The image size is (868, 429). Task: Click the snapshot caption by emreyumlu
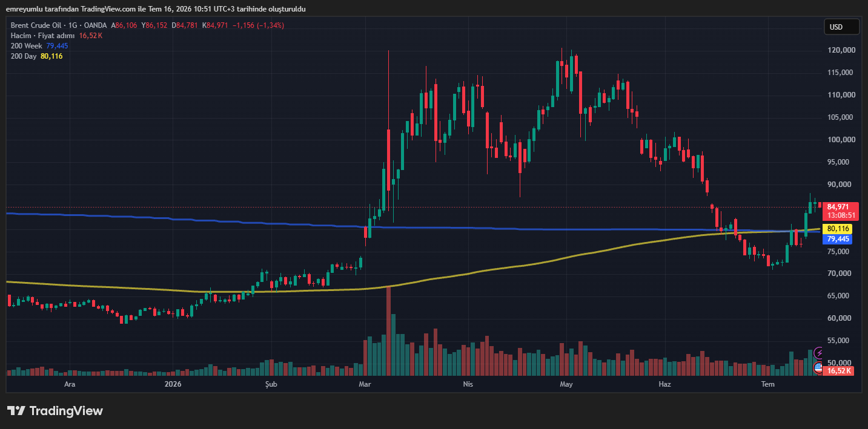[156, 8]
